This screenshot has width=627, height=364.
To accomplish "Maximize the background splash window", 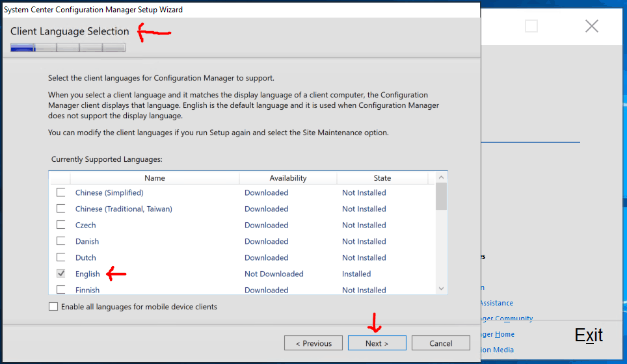I will tap(531, 27).
